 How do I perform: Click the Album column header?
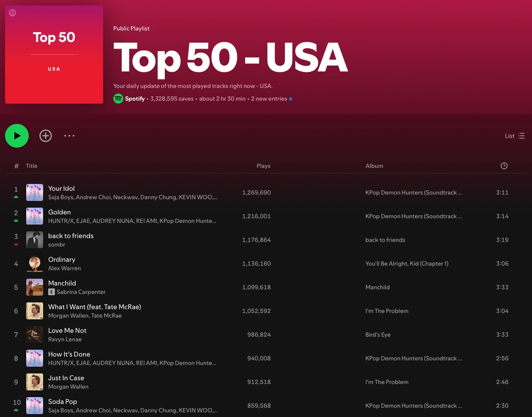coord(374,166)
